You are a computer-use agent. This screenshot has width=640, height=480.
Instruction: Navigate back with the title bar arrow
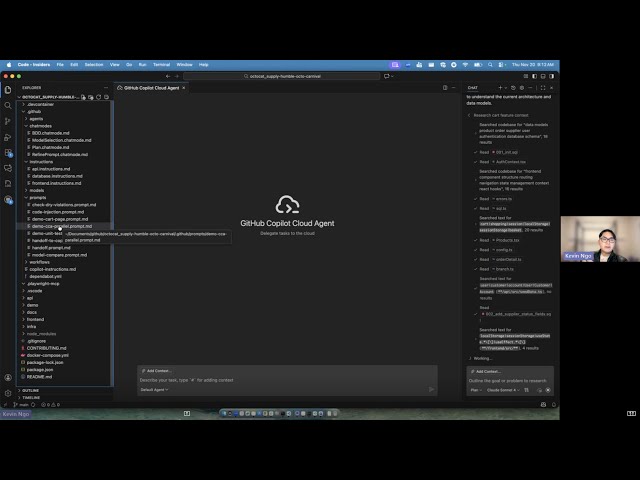[x=168, y=76]
